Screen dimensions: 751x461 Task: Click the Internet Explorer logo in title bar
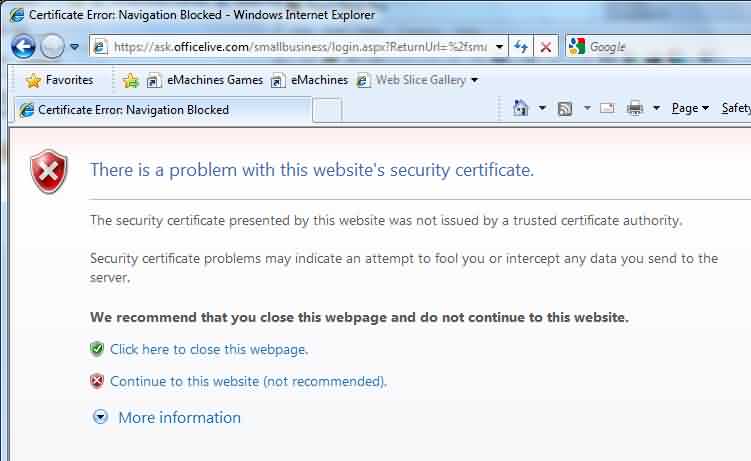click(x=16, y=15)
